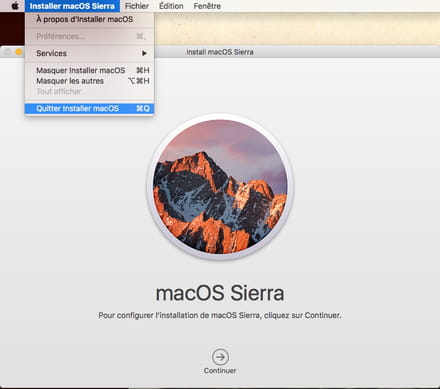Screen dimensions: 440x389
Task: Click the Continuer arrow icon
Action: [x=220, y=357]
